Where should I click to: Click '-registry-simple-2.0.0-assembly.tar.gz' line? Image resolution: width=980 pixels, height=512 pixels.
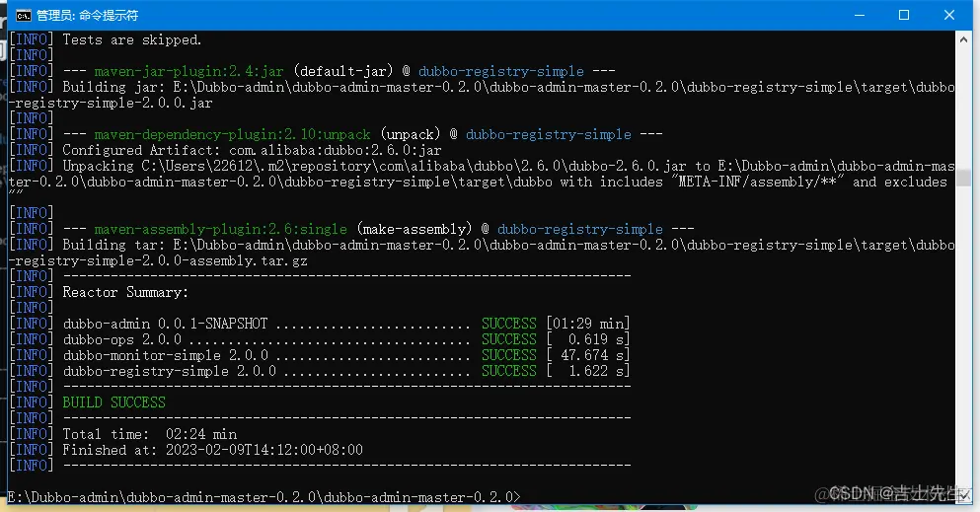click(158, 260)
